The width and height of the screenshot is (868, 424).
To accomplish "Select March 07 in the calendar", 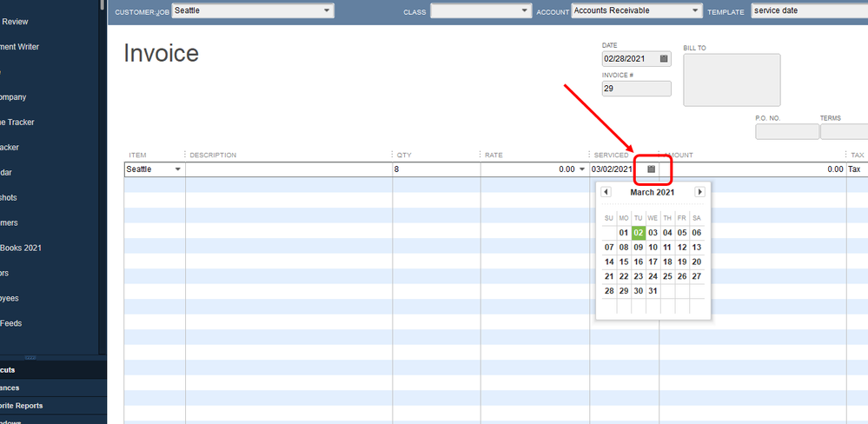I will pos(609,248).
